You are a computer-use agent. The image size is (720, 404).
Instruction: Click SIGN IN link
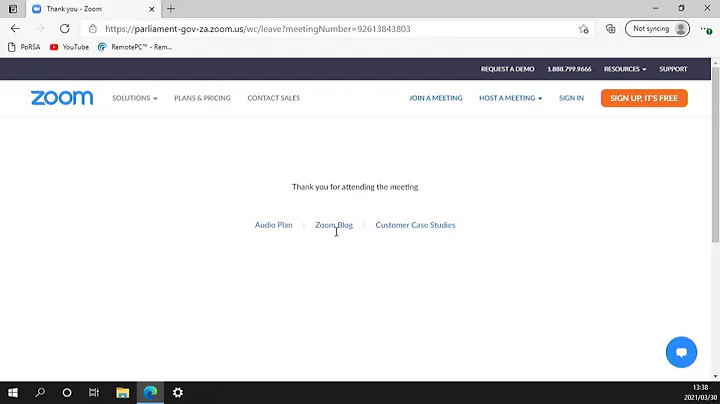pos(571,98)
